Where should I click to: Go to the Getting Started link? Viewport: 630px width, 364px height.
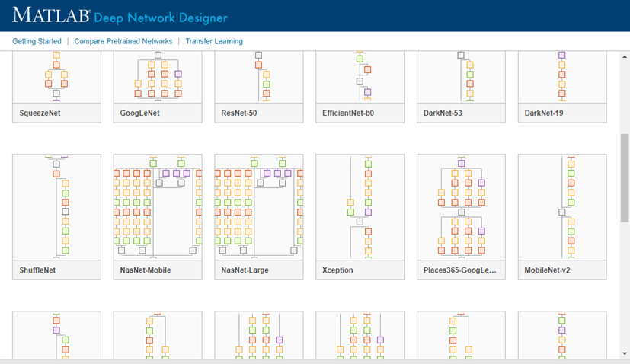pos(37,41)
